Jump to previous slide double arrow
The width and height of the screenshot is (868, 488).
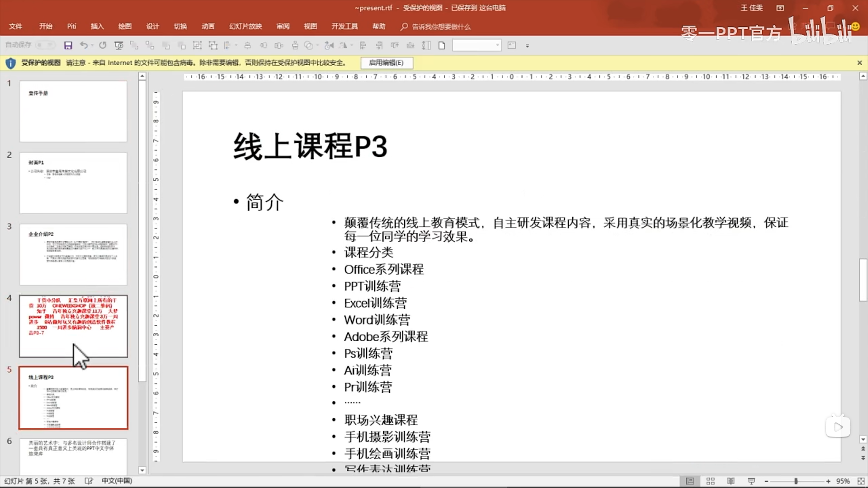[863, 449]
